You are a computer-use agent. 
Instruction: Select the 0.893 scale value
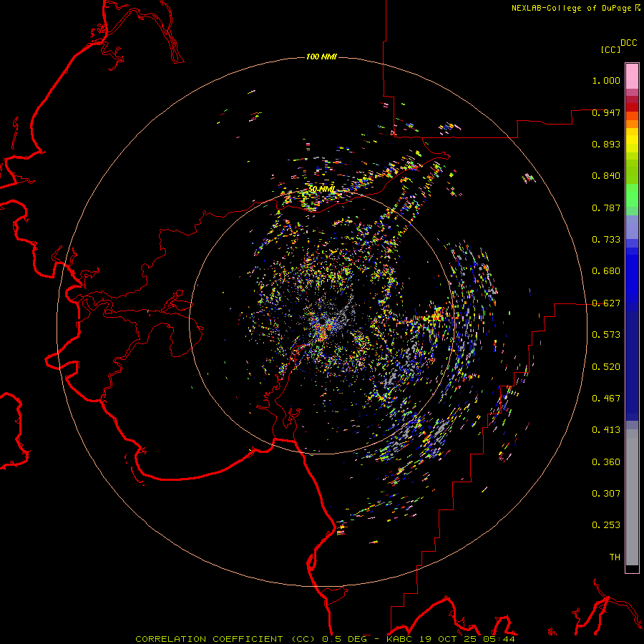click(606, 144)
